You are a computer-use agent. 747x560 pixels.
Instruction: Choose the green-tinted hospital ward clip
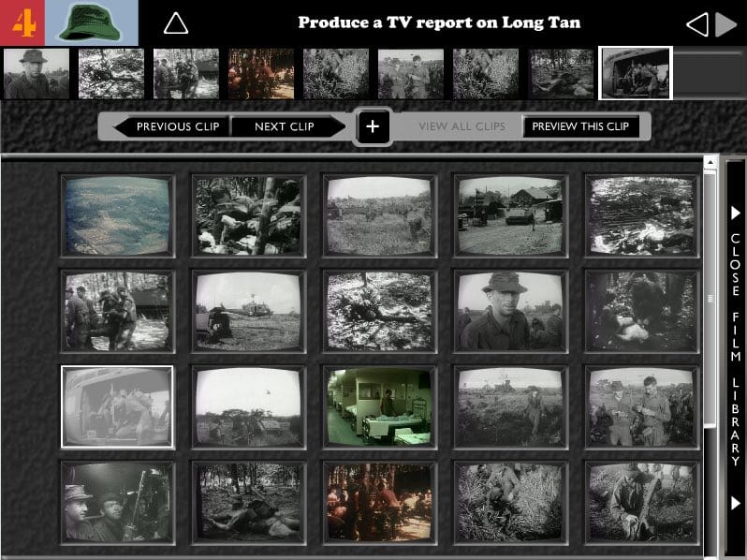(x=380, y=407)
